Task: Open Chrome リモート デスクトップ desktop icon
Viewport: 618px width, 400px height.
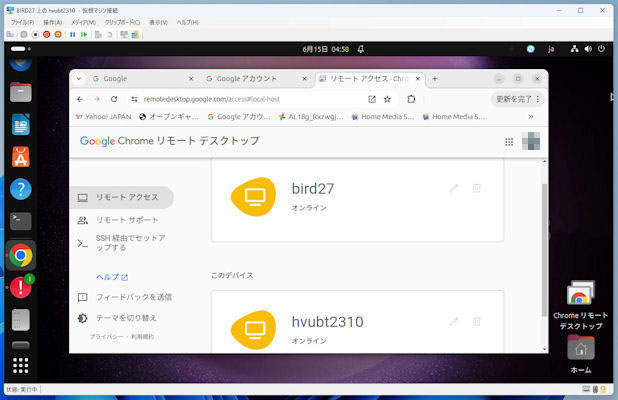Action: tap(580, 305)
